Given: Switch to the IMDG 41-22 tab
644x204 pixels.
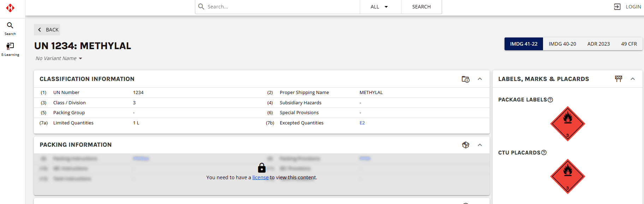Looking at the screenshot, I should pyautogui.click(x=524, y=44).
